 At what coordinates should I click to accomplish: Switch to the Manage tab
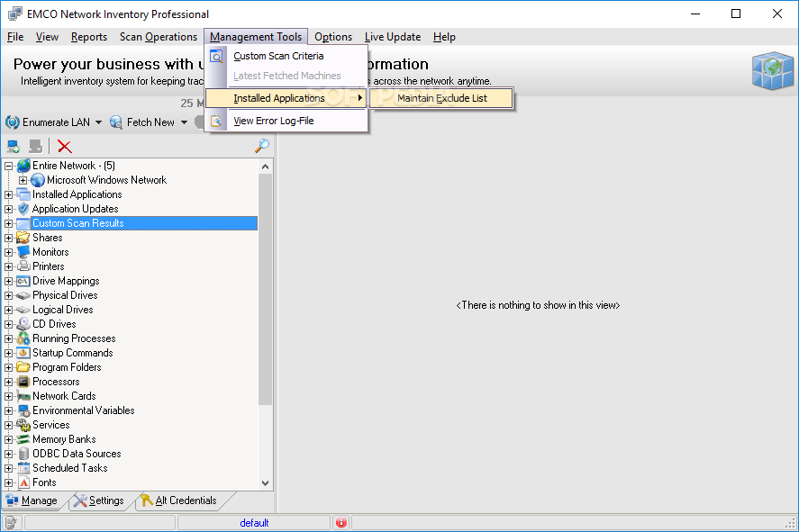32,500
